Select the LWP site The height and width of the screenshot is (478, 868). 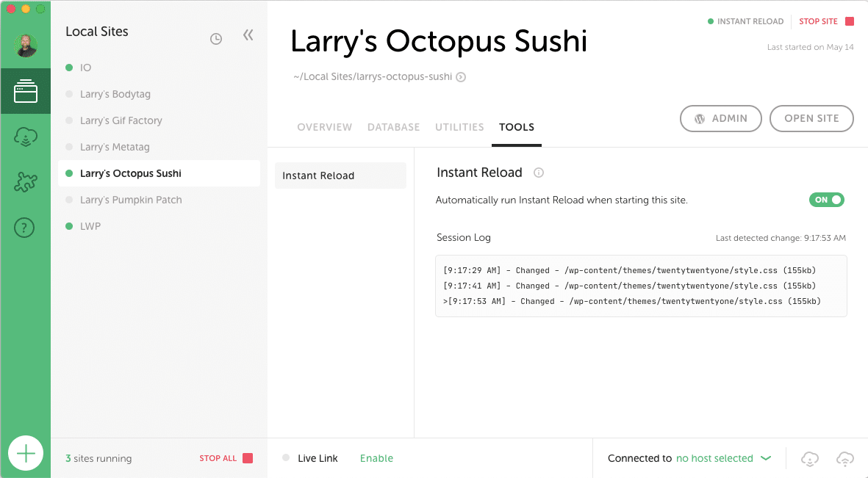pyautogui.click(x=159, y=226)
